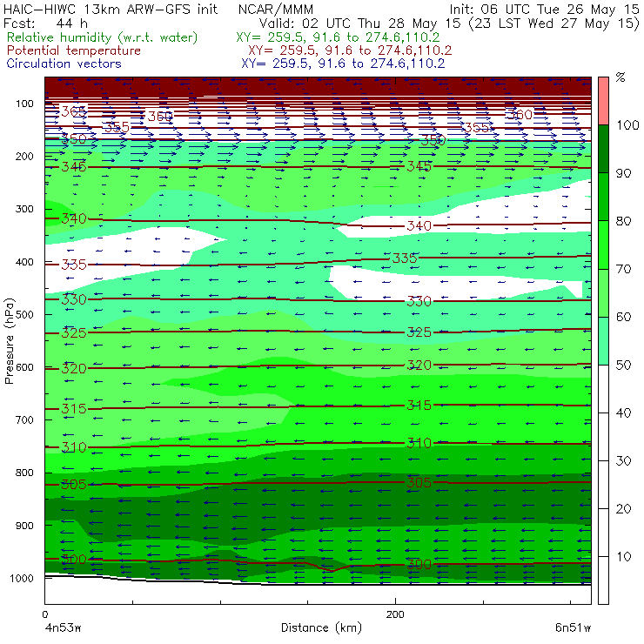This screenshot has width=644, height=644.
Task: Click the "365" potential temperature contour label
Action: (74, 111)
